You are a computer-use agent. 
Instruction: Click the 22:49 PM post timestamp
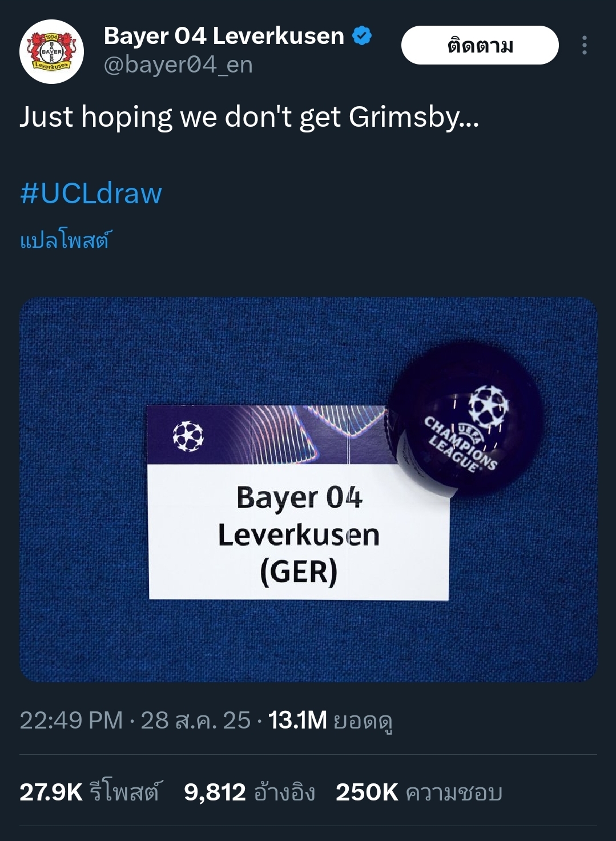pos(71,721)
